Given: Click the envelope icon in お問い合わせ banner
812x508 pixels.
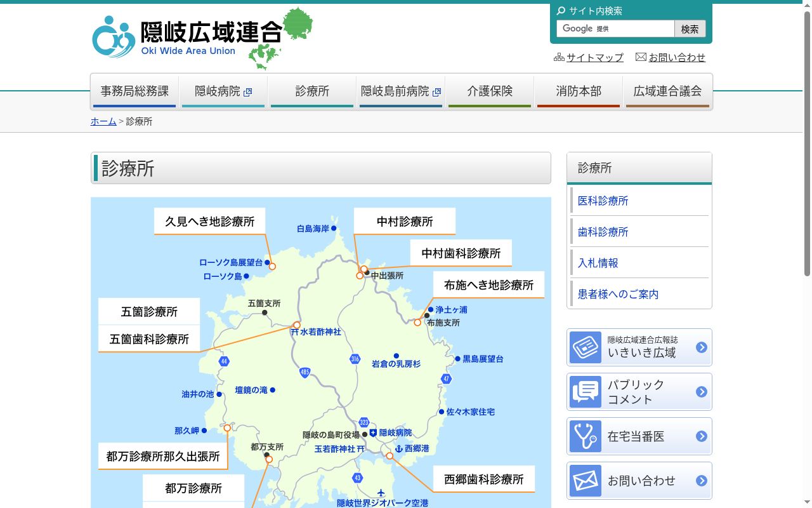Looking at the screenshot, I should pos(586,481).
